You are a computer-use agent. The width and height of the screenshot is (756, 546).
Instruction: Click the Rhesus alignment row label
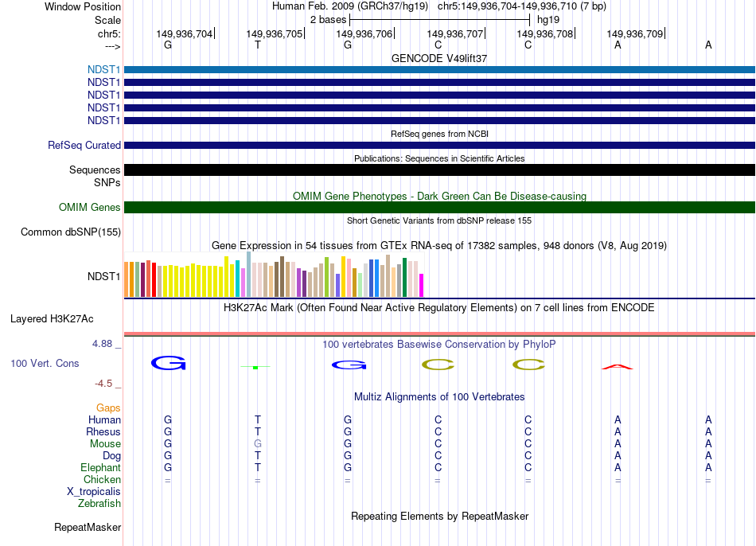click(103, 432)
